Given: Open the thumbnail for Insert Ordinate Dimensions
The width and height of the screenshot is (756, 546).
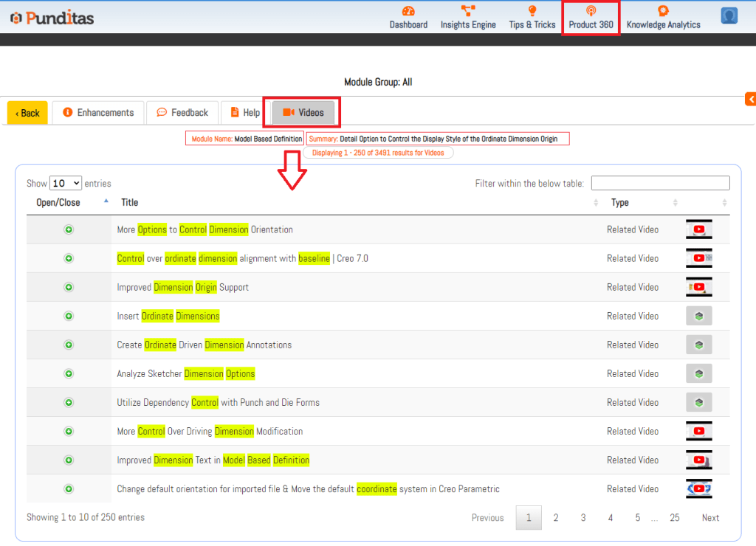Looking at the screenshot, I should (698, 316).
